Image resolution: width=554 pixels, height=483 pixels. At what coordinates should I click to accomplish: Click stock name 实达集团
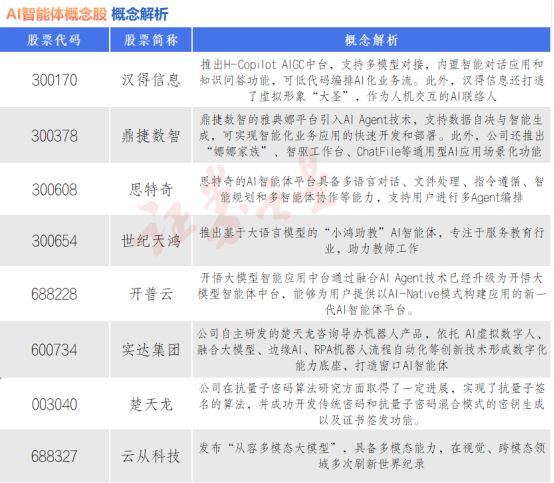151,350
